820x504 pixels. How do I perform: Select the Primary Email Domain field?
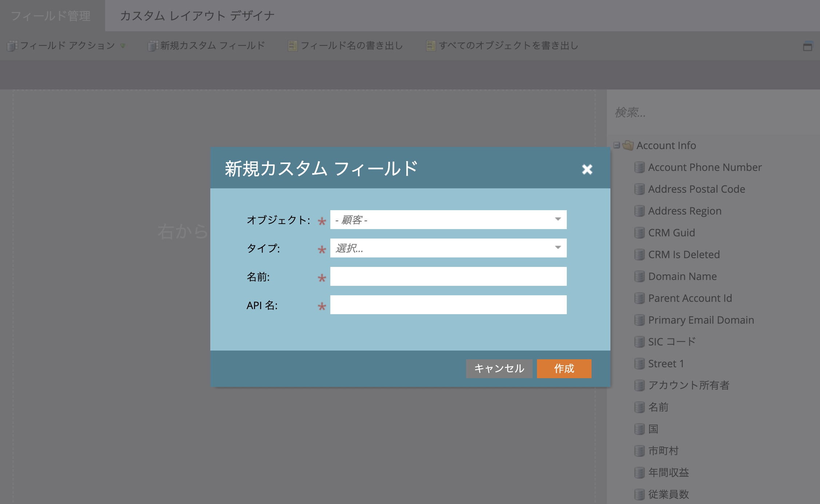[701, 320]
